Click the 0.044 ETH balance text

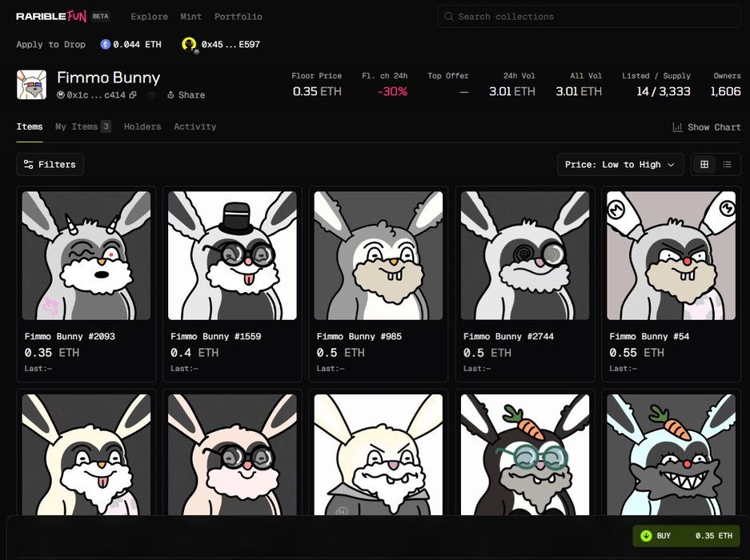point(138,44)
